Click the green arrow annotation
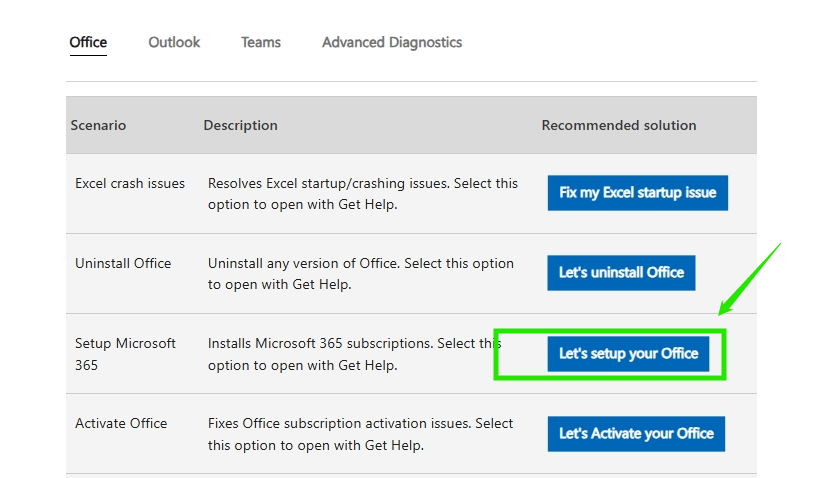The width and height of the screenshot is (824, 478). (x=750, y=279)
